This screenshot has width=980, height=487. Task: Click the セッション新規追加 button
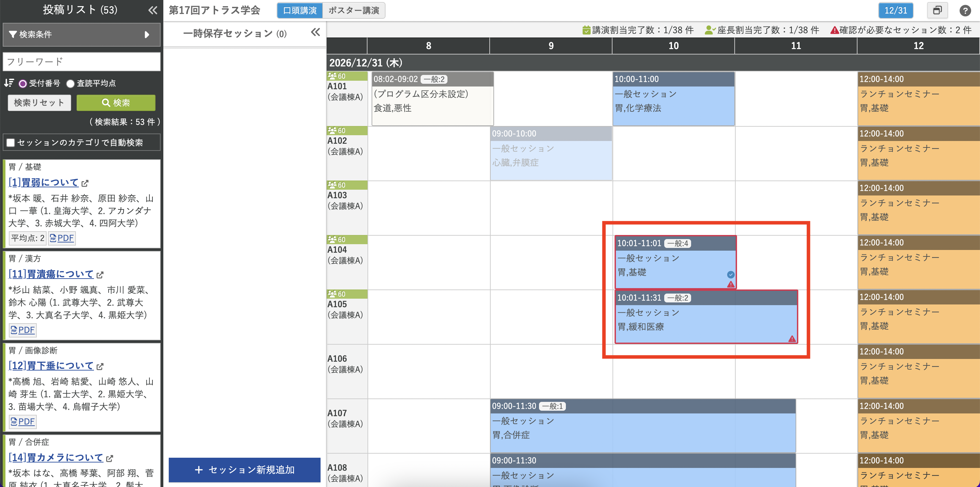(244, 470)
